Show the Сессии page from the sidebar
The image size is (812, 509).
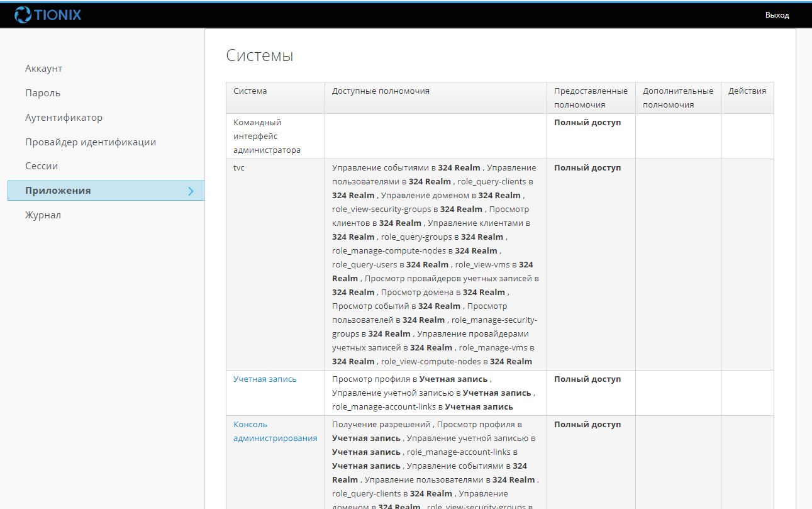click(42, 166)
